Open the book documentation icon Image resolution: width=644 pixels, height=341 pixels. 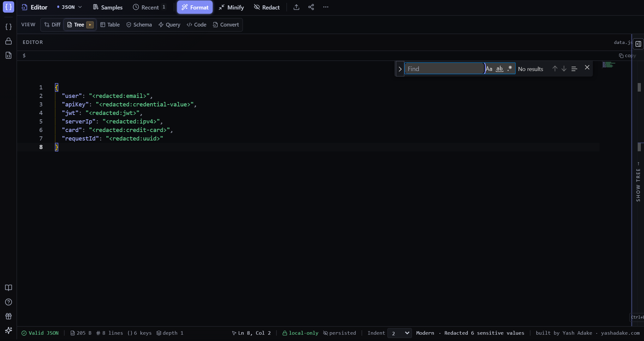[x=9, y=288]
